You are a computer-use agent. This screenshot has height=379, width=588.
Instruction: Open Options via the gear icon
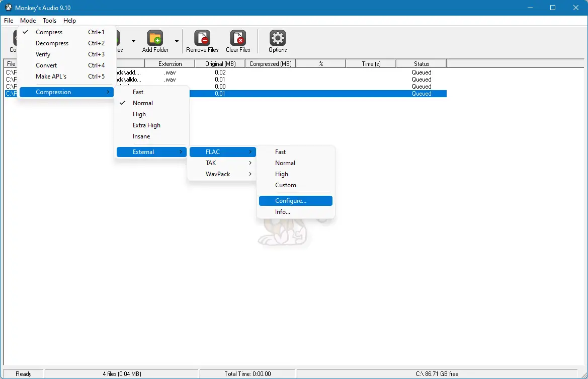coord(278,38)
